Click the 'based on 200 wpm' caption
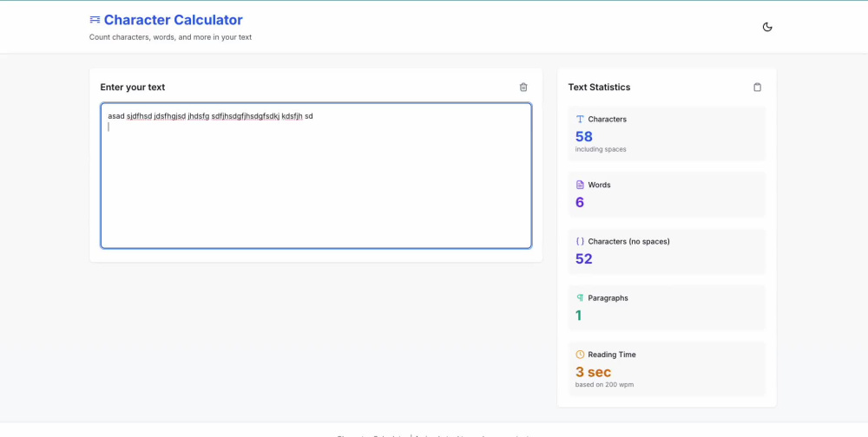The image size is (868, 437). (x=604, y=384)
